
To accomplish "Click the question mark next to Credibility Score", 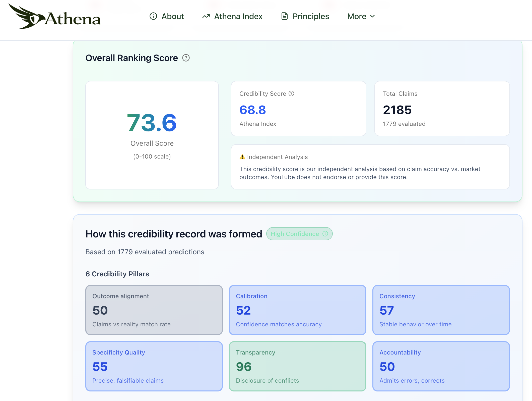I will point(291,93).
